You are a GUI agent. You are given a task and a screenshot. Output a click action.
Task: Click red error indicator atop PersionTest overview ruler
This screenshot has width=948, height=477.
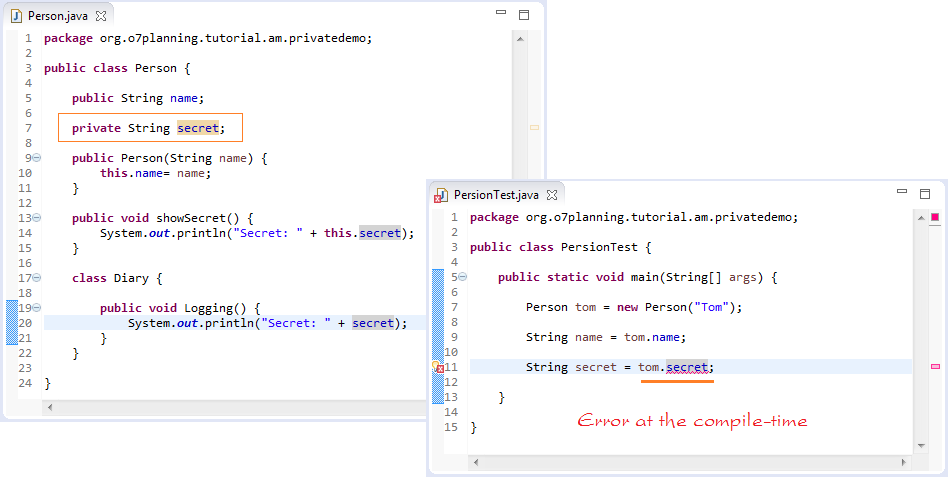click(935, 218)
